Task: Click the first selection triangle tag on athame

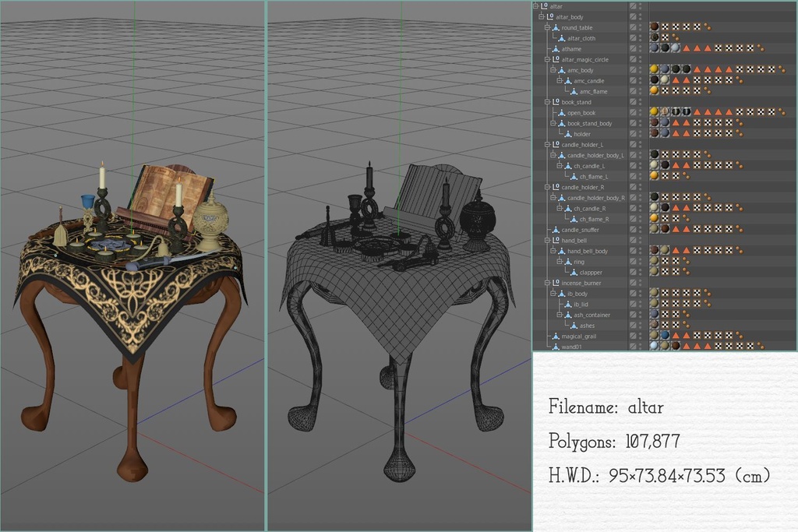Action: [x=687, y=48]
